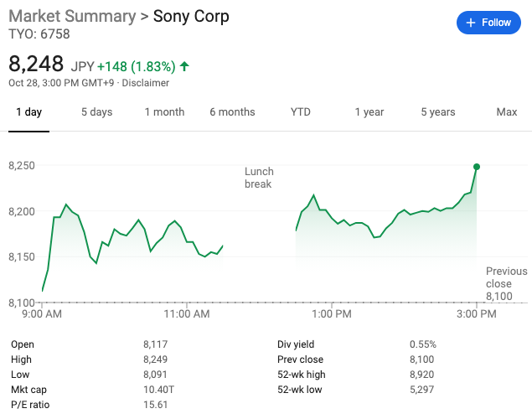
Task: Click the 9:00 AM axis label
Action: [42, 313]
